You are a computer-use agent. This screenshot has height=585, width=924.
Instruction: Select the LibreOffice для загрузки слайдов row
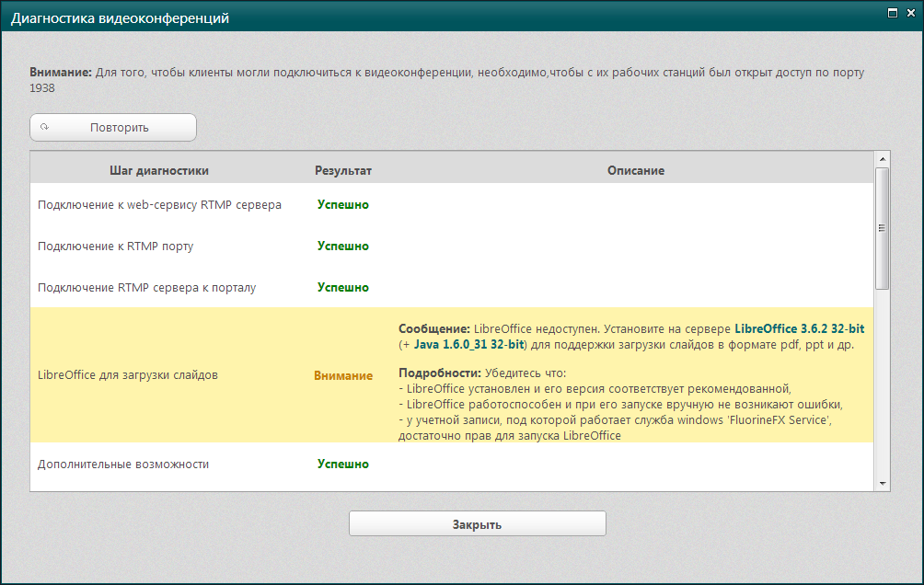coord(128,375)
